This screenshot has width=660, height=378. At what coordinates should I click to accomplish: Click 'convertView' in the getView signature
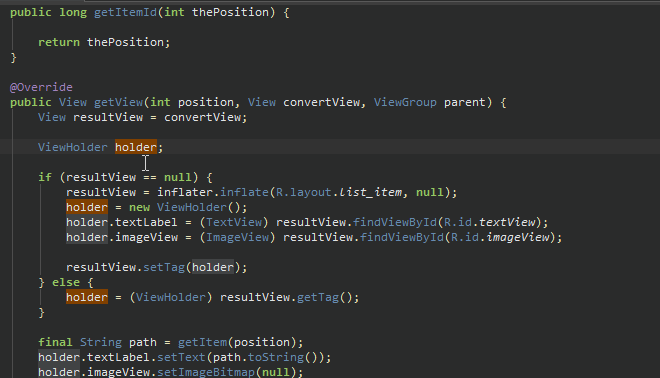(321, 102)
